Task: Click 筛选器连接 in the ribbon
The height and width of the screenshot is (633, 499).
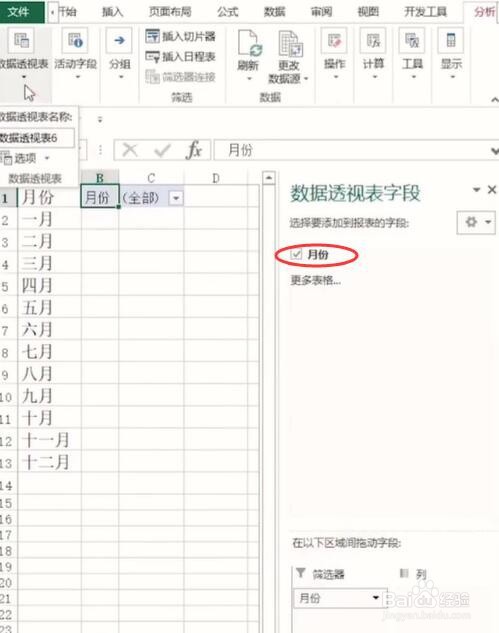Action: tap(180, 77)
